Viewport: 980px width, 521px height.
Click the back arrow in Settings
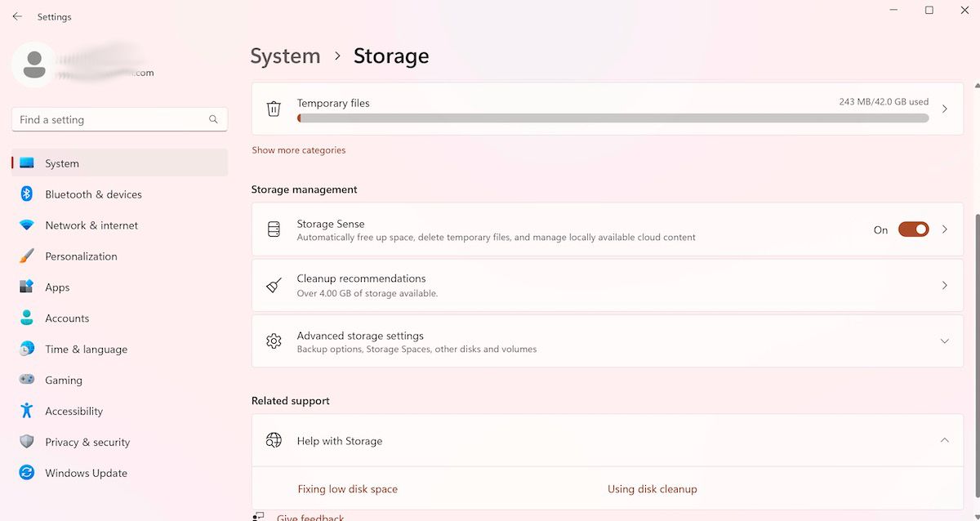(x=16, y=16)
